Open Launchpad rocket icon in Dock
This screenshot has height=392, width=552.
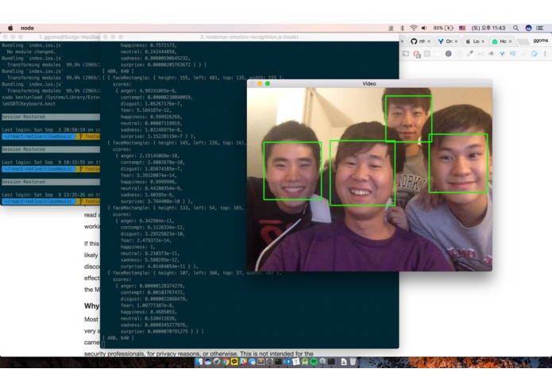tap(217, 361)
